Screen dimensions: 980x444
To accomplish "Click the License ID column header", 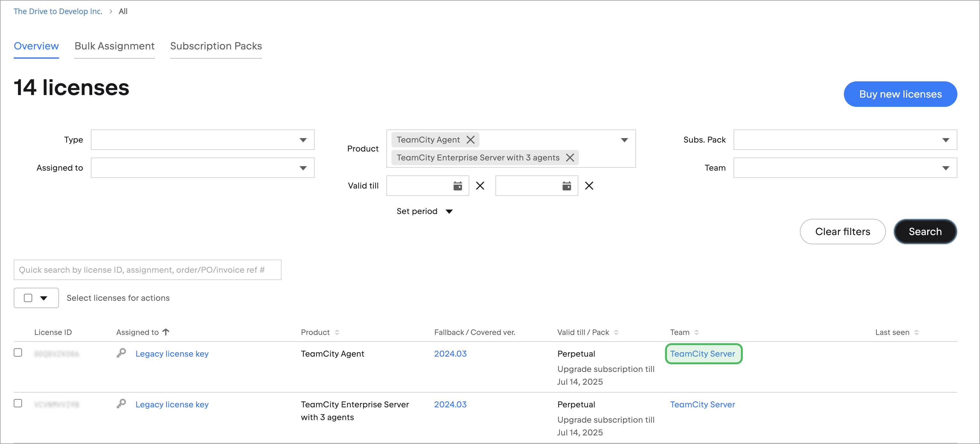I will click(x=53, y=332).
